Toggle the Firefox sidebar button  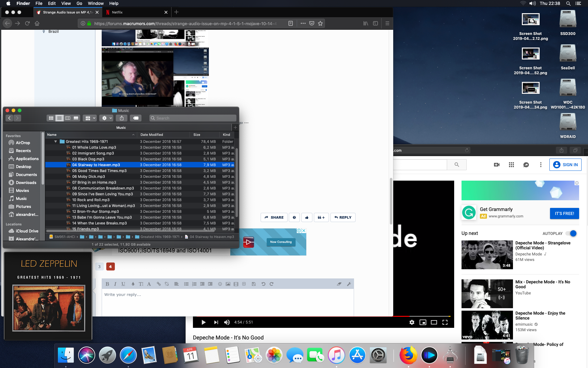tap(375, 23)
